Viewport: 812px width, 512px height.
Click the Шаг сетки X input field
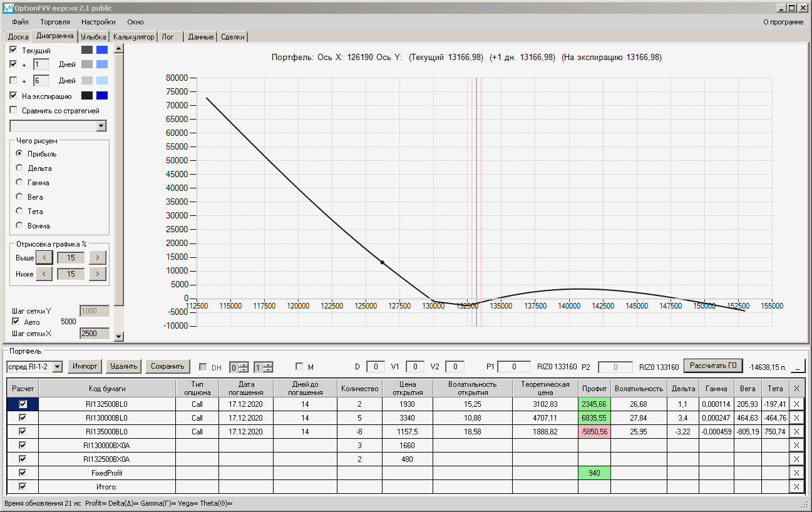(x=95, y=334)
